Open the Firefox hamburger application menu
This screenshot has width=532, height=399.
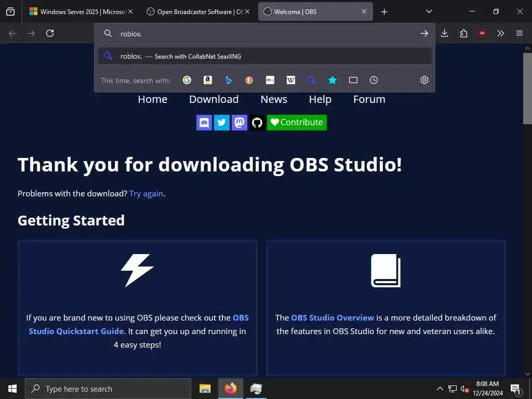[x=520, y=33]
